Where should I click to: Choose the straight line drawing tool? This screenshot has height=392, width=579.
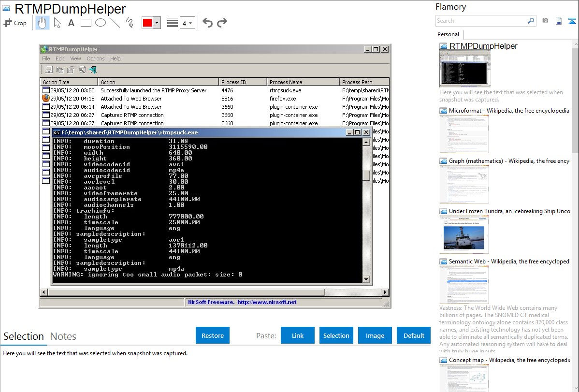tap(115, 23)
